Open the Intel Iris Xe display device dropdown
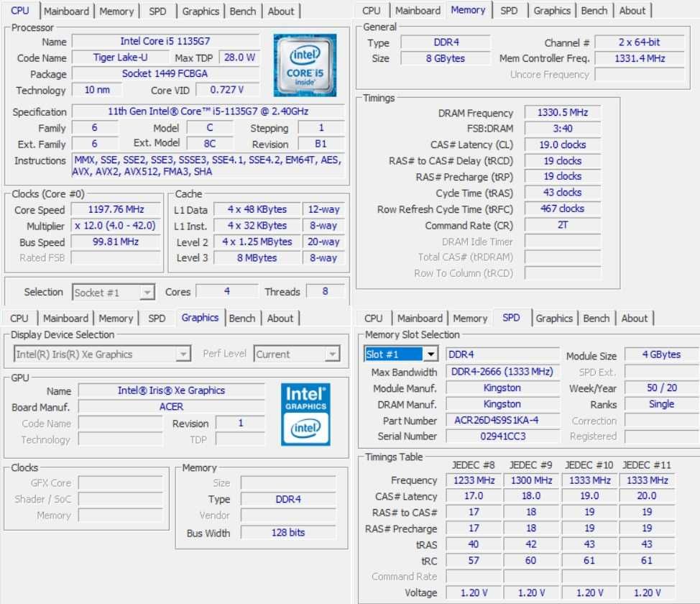 102,354
